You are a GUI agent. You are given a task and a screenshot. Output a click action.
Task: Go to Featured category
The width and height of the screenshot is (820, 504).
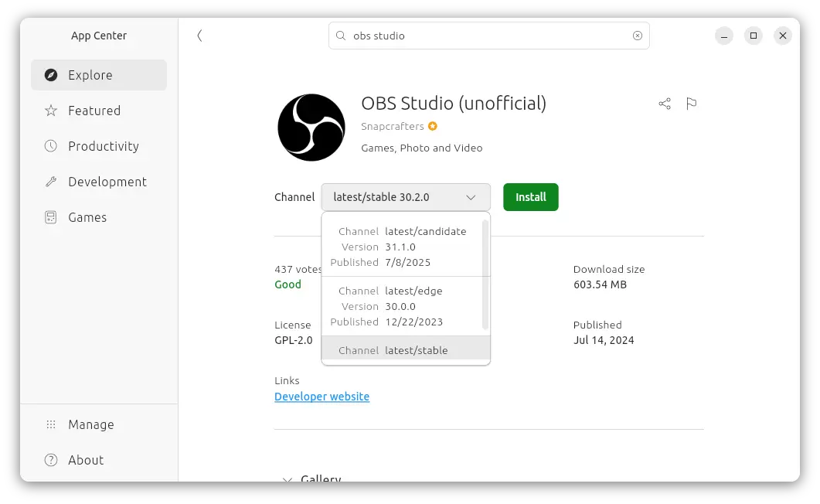click(99, 111)
